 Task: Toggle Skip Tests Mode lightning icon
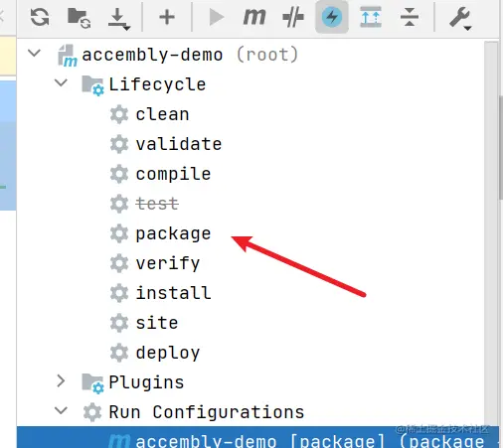coord(332,17)
